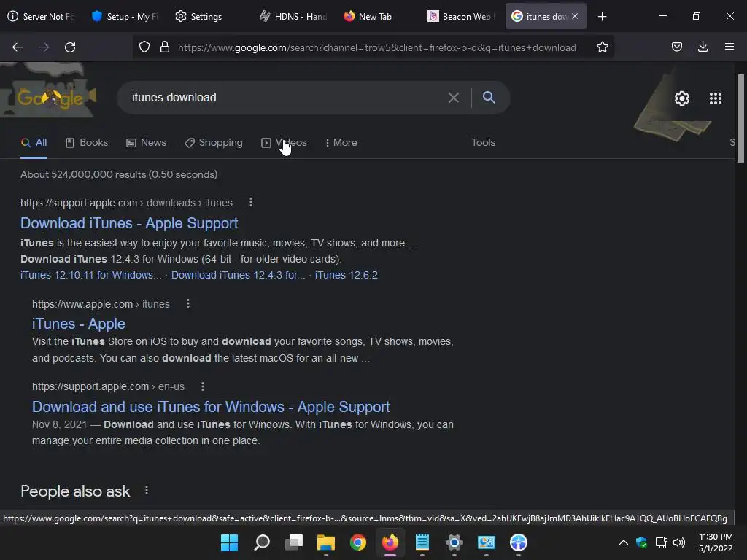This screenshot has width=747, height=560.
Task: Open Download iTunes - Apple Support result
Action: pos(129,223)
